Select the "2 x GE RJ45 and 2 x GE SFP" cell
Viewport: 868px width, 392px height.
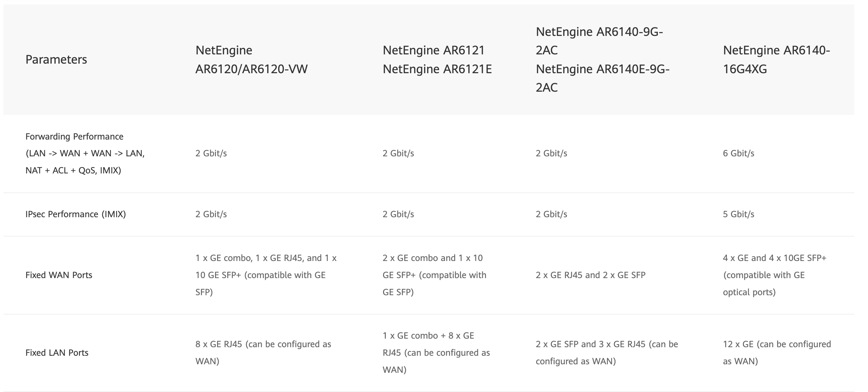click(x=590, y=275)
